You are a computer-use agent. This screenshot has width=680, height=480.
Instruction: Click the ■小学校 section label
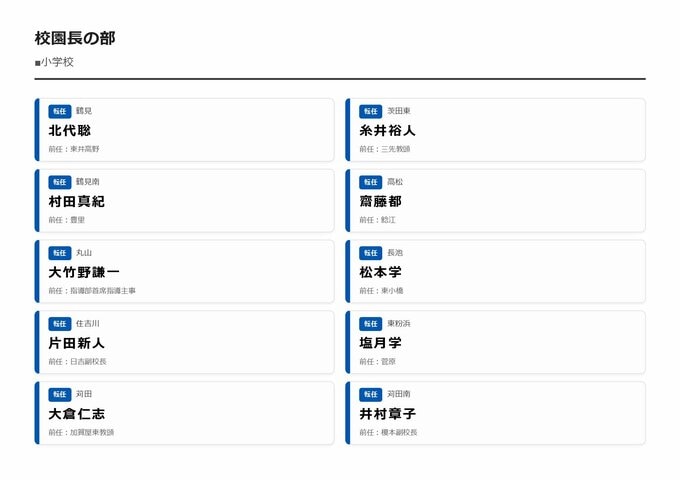point(54,62)
